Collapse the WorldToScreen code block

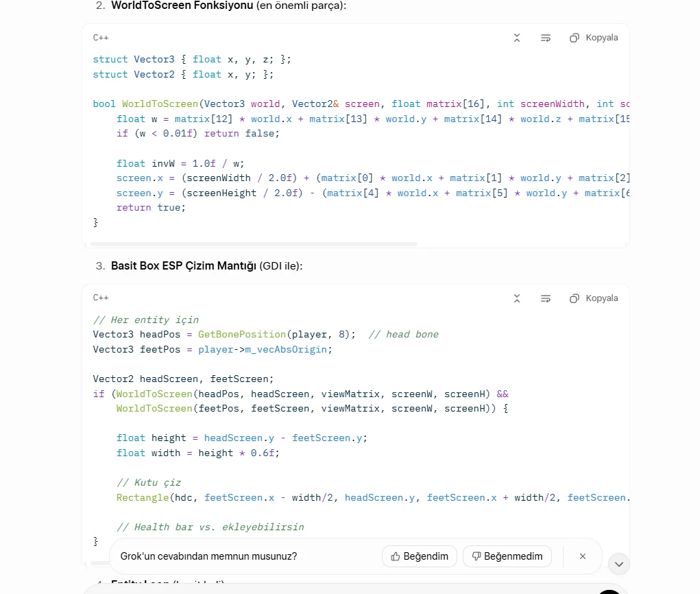pyautogui.click(x=517, y=38)
